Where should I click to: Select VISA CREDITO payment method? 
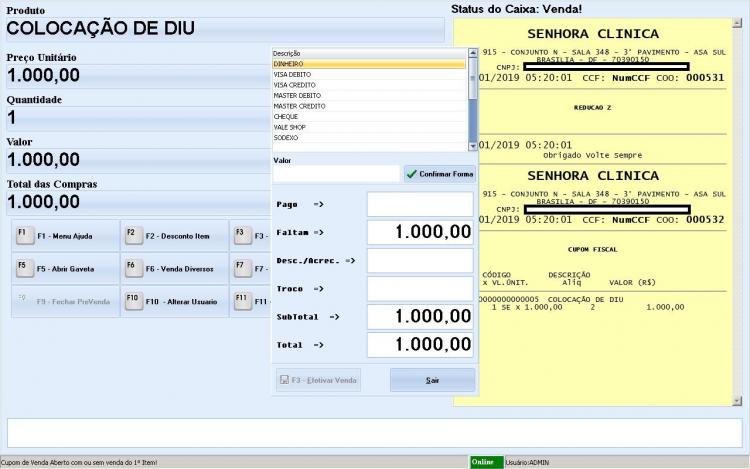(x=369, y=85)
